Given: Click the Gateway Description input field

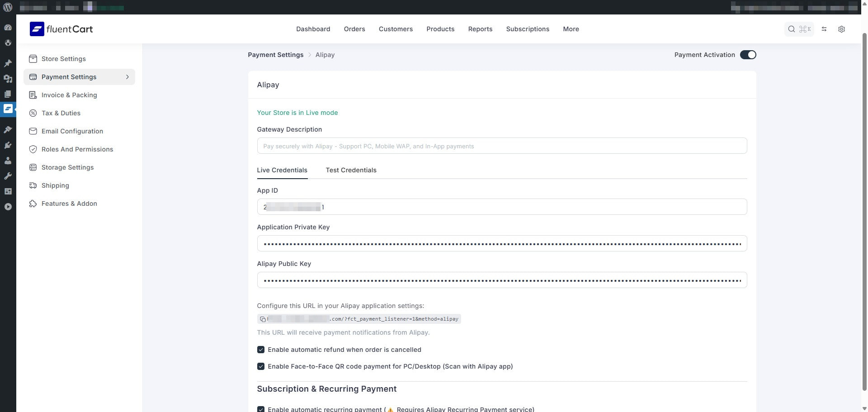Looking at the screenshot, I should pyautogui.click(x=502, y=146).
